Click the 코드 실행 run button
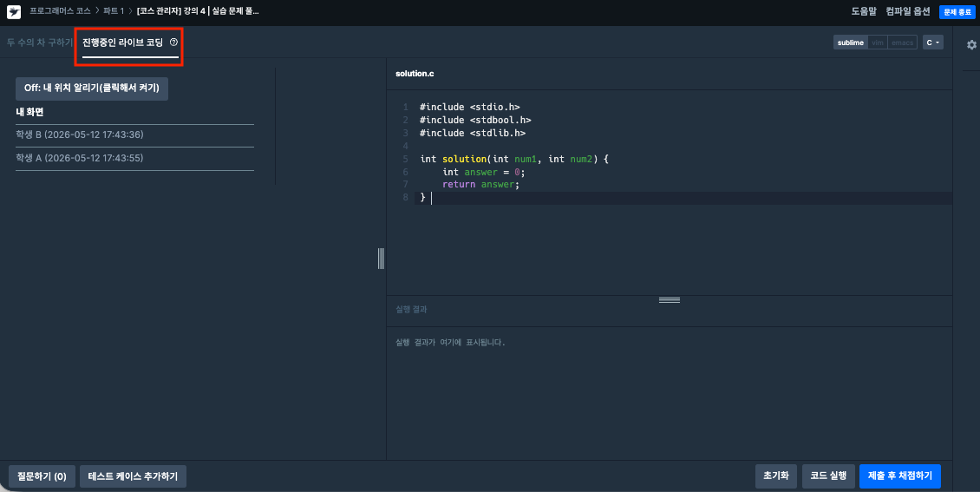Screen dimensions: 980x492 coord(828,476)
